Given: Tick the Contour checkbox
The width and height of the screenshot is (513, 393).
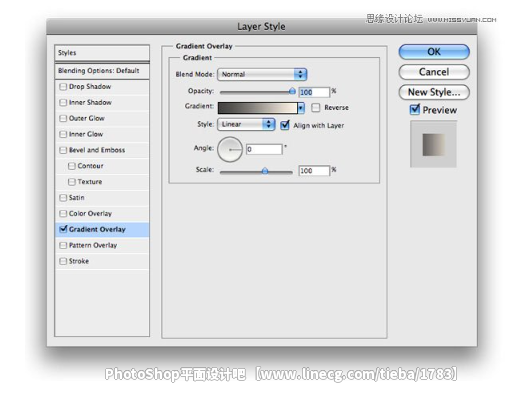Looking at the screenshot, I should [71, 166].
